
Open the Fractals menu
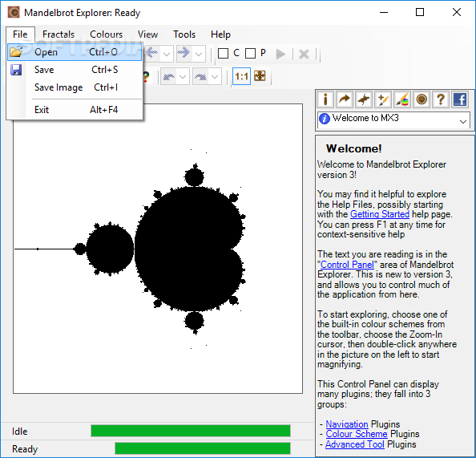pos(58,34)
